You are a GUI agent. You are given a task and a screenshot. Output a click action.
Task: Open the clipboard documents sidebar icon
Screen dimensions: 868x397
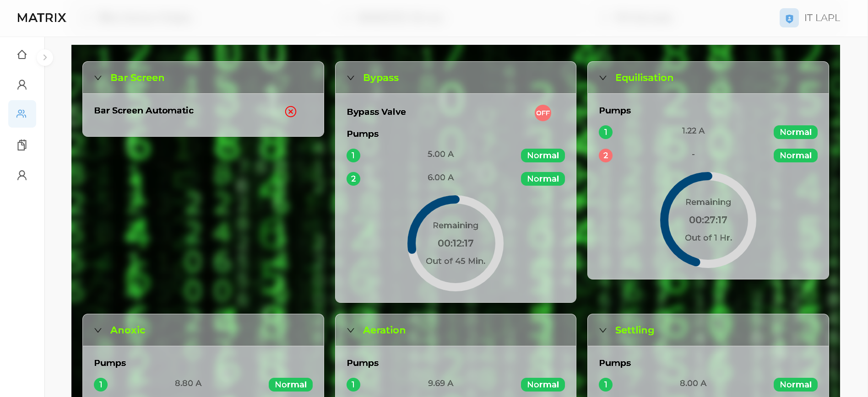coord(22,145)
